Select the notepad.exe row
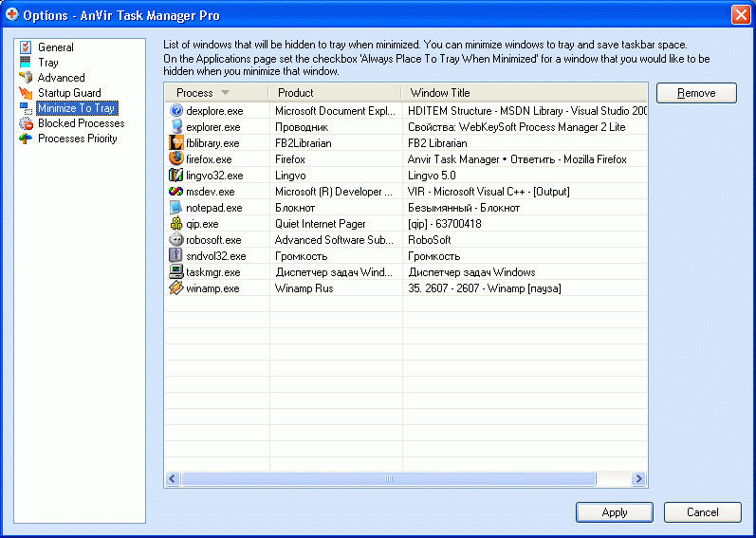Screen dimensions: 756x538 (x=406, y=207)
